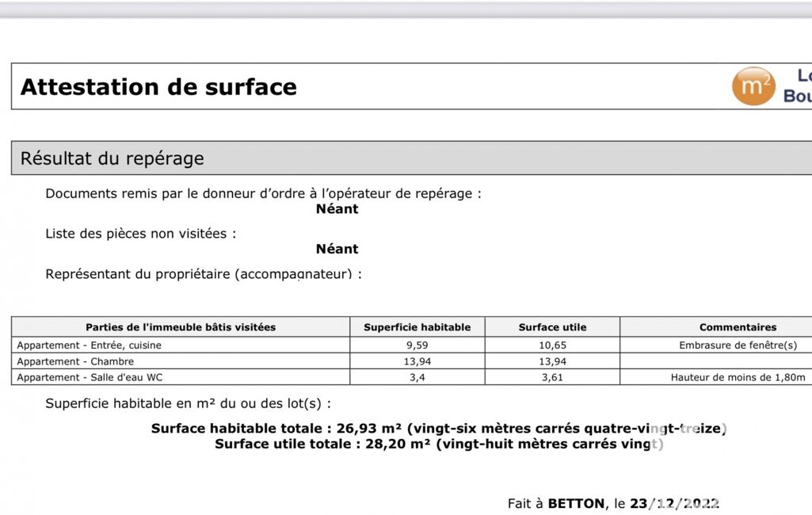
Task: Select the 3,61 surface utile cell
Action: pos(552,377)
